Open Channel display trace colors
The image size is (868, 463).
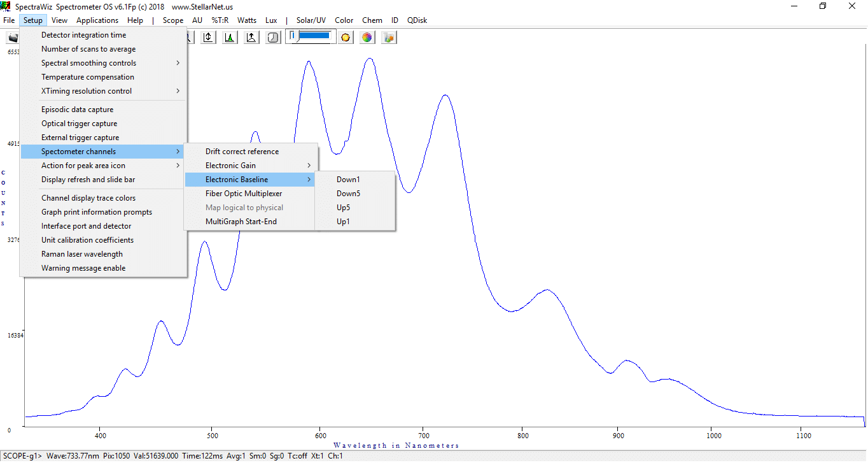pos(103,198)
